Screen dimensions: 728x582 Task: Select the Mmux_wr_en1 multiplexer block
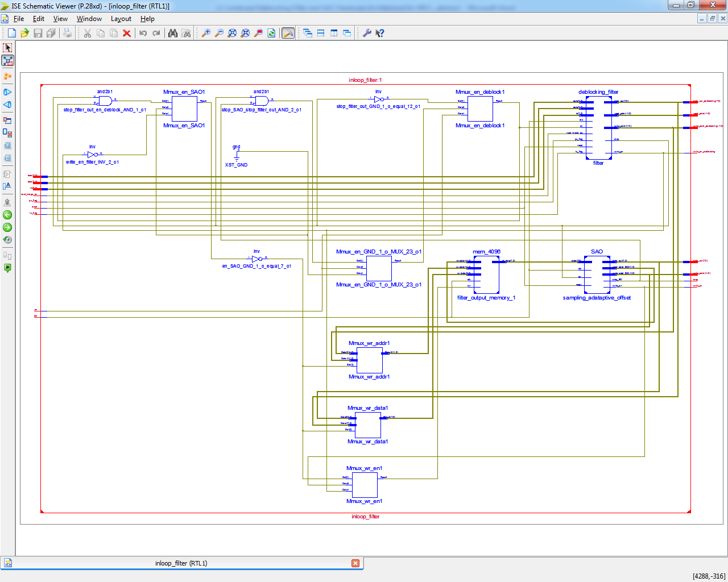click(x=365, y=485)
